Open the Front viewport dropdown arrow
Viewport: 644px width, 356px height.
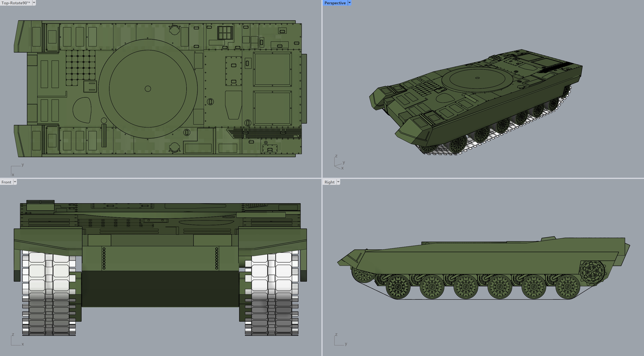point(15,182)
